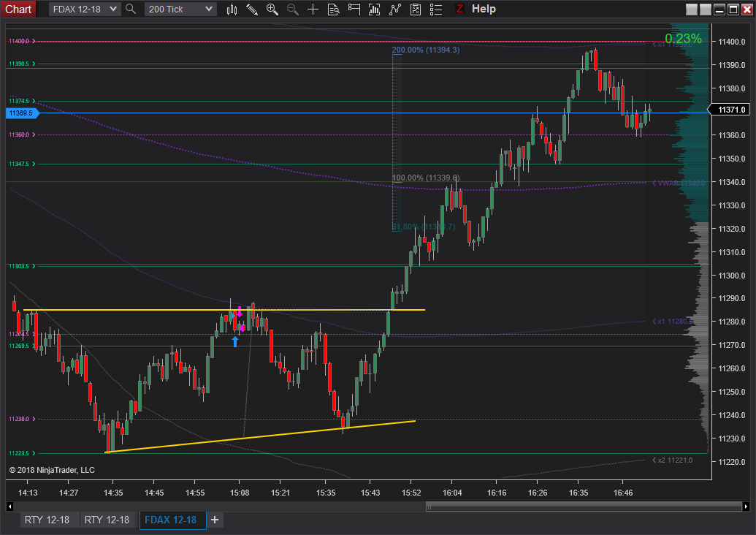Click the 11400.0 level label on left

coord(22,41)
